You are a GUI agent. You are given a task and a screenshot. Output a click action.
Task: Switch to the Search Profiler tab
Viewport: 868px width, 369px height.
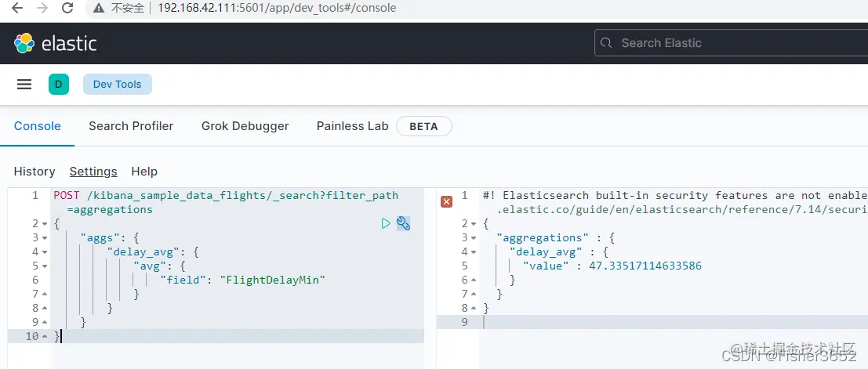coord(131,126)
